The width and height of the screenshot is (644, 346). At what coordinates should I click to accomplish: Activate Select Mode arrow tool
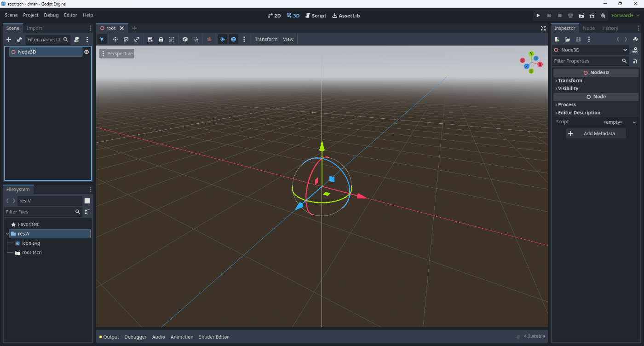[102, 39]
